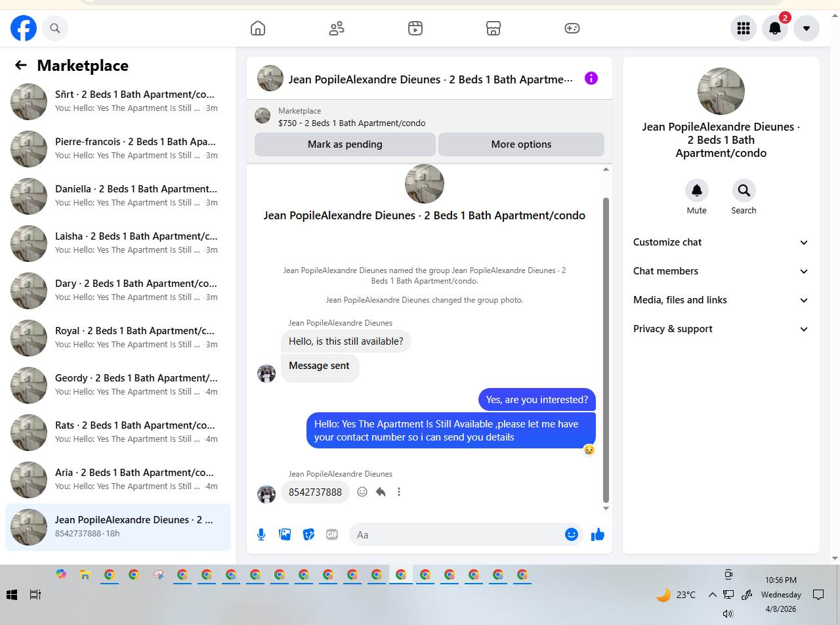Open conversation info purple icon
840x625 pixels.
[591, 78]
